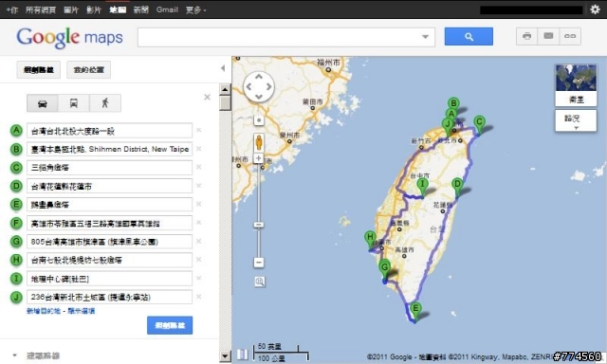This screenshot has height=364, width=607.
Task: Remove destination D with its X
Action: tap(198, 186)
